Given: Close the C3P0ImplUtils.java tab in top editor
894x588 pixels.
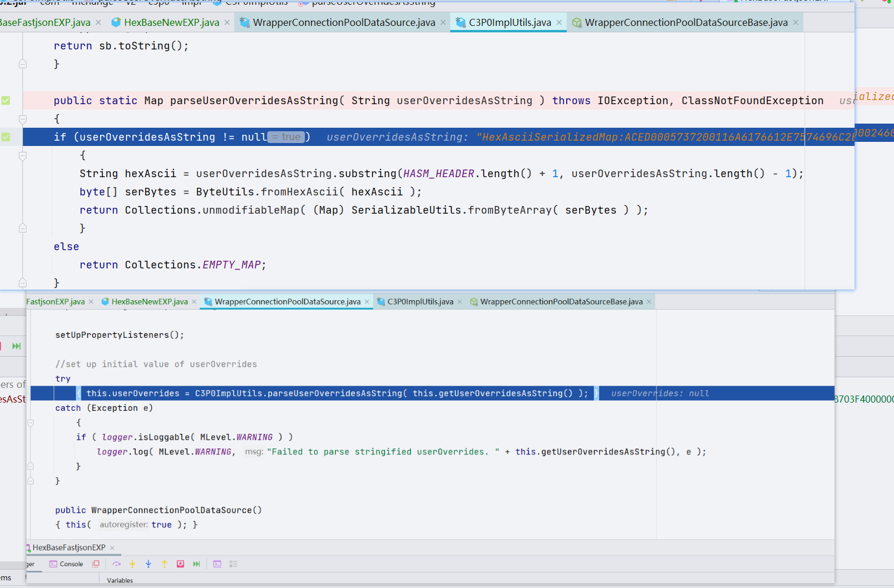Looking at the screenshot, I should [x=559, y=22].
